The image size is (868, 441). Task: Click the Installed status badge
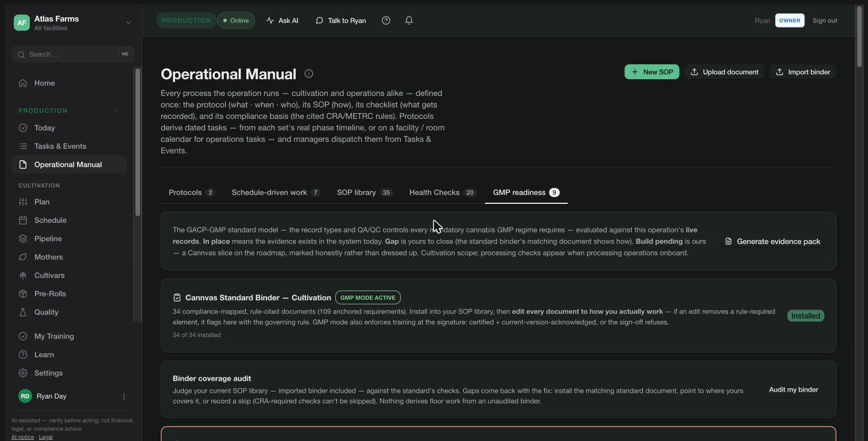click(806, 316)
